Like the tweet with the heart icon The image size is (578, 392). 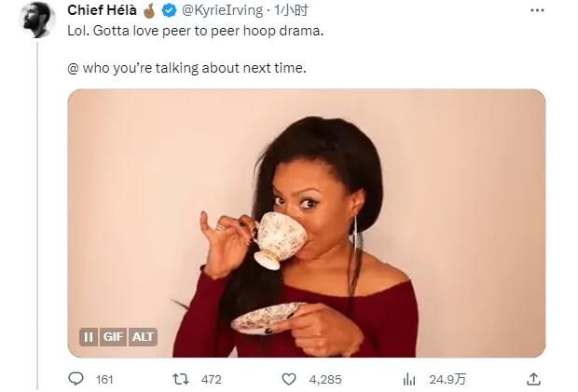click(289, 379)
